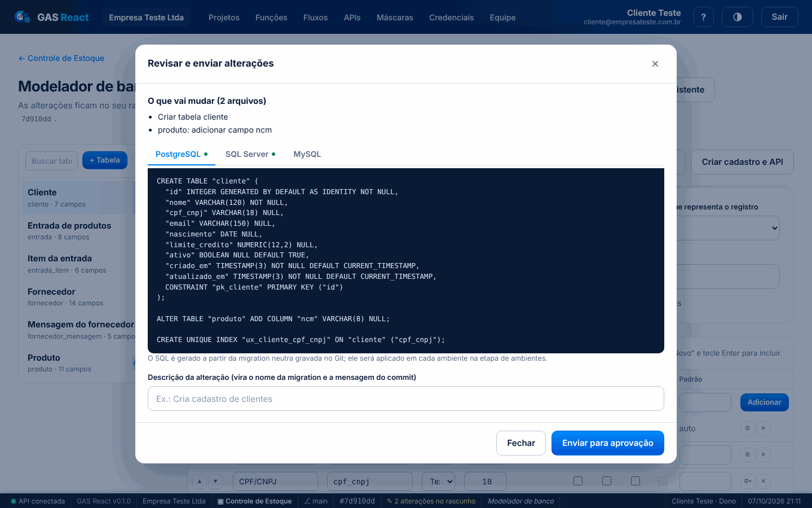Click Criar cadastro e API button
The image size is (812, 508).
click(742, 162)
